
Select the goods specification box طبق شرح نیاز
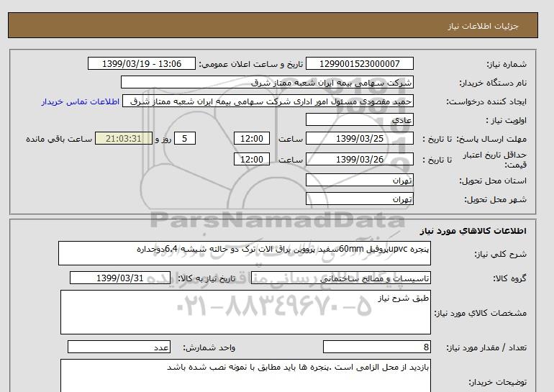[245, 312]
